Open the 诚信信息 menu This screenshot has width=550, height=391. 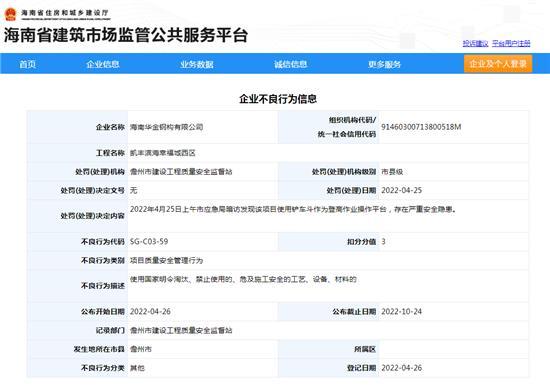pyautogui.click(x=290, y=64)
